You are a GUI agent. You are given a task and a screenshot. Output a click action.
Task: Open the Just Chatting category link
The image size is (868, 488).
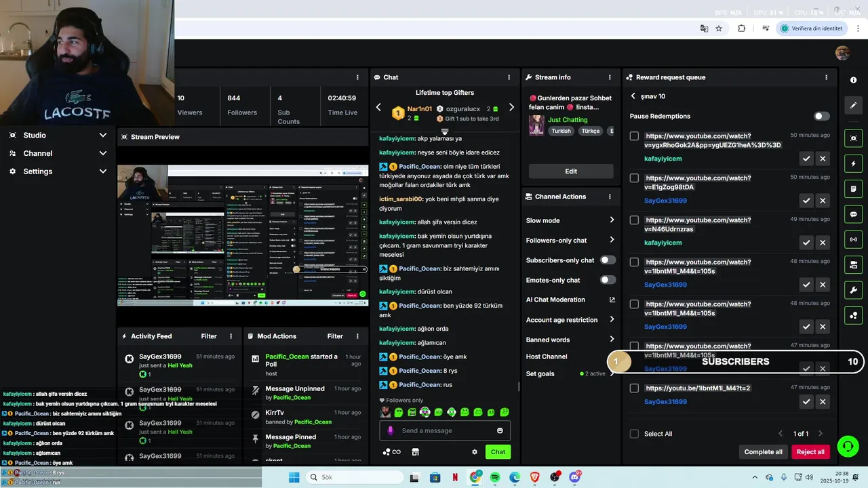click(x=568, y=120)
